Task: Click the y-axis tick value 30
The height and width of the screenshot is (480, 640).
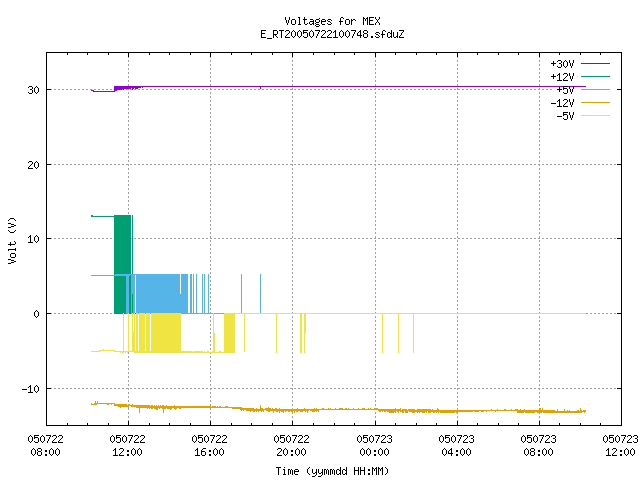Action: 33,90
